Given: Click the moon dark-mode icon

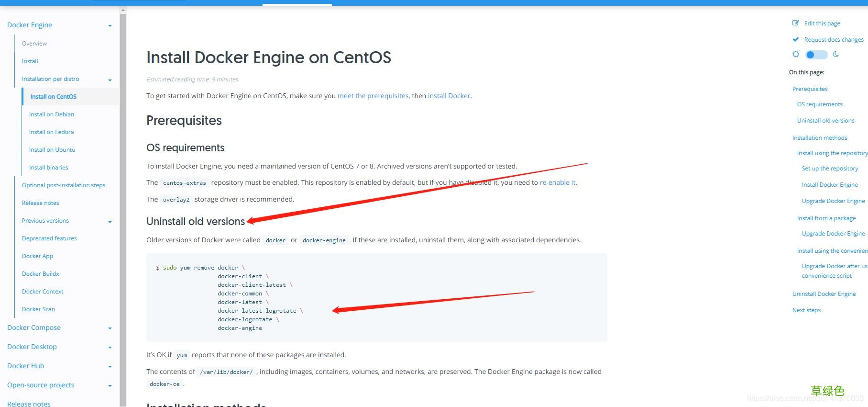Looking at the screenshot, I should [x=836, y=54].
